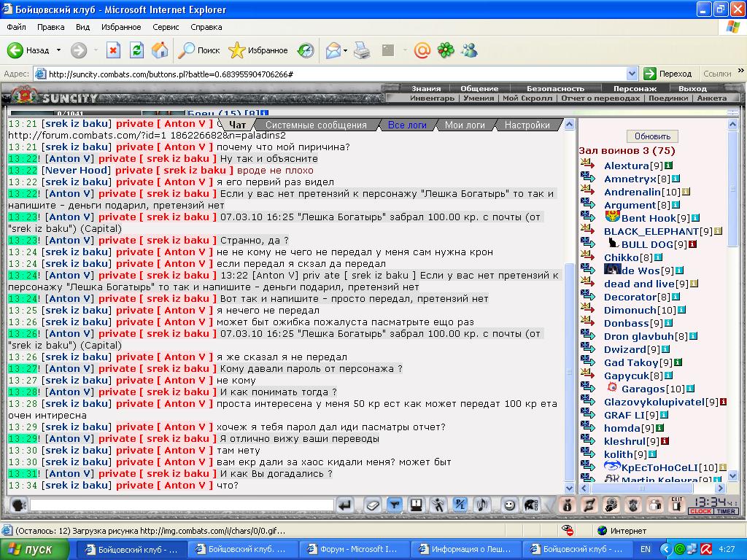Click the Refresh page icon

coord(136,50)
